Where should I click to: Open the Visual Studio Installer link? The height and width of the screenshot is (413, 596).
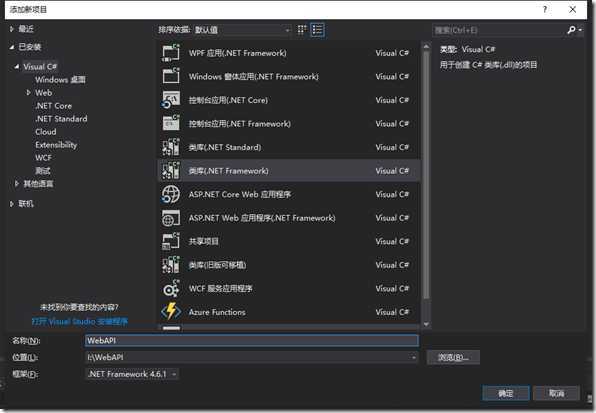coord(80,321)
